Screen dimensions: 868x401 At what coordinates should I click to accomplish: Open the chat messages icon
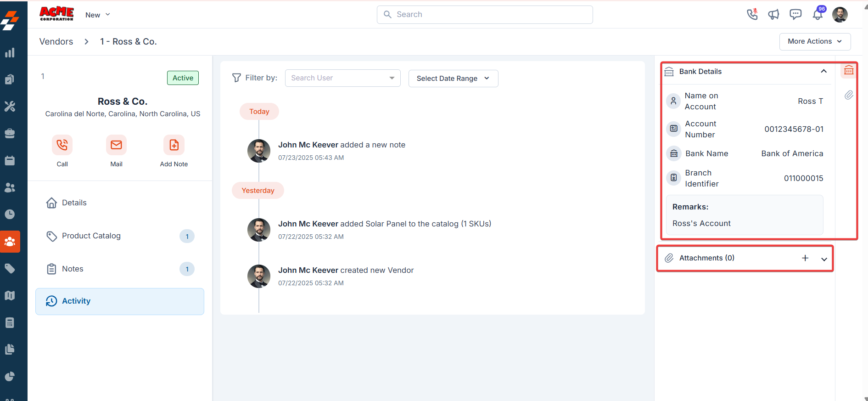click(795, 15)
